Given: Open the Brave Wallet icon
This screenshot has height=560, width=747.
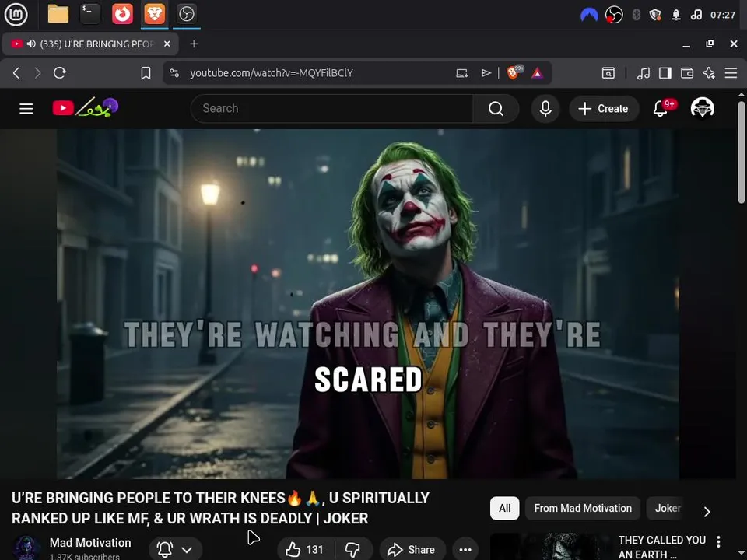Looking at the screenshot, I should (x=687, y=73).
